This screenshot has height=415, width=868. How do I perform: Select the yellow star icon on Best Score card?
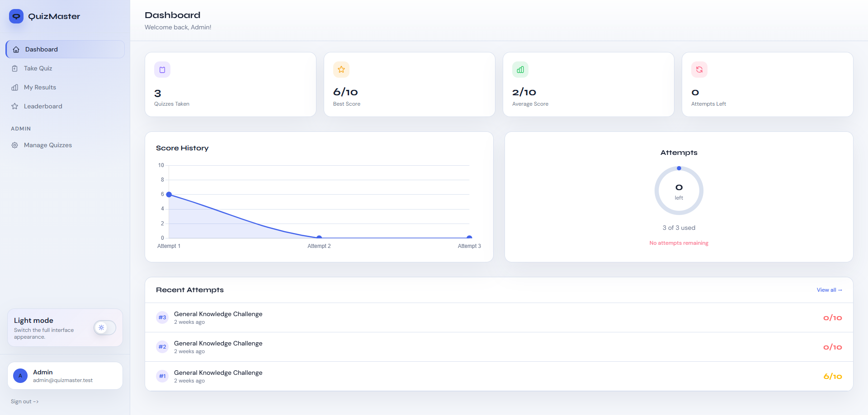(x=341, y=70)
